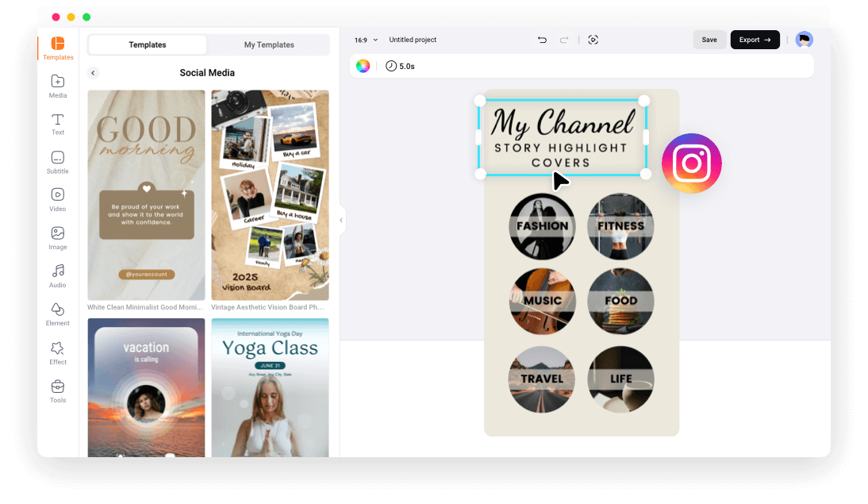The width and height of the screenshot is (868, 504).
Task: Click the TRAVEL highlight cover circle
Action: [x=542, y=379]
